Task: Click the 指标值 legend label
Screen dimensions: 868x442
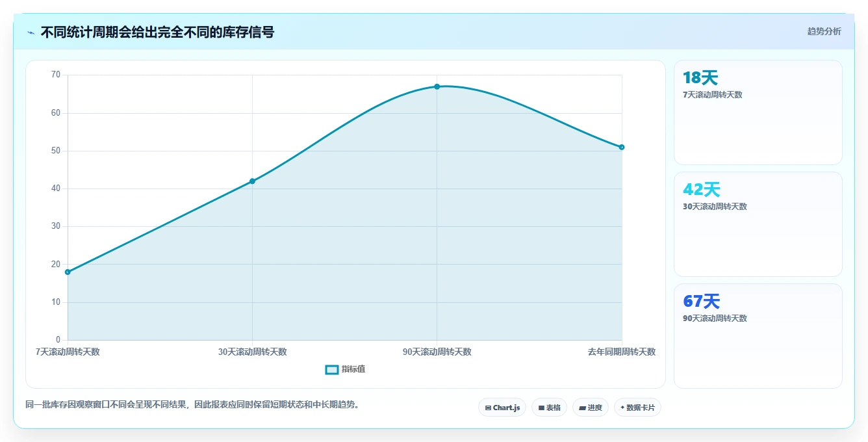Action: (353, 369)
